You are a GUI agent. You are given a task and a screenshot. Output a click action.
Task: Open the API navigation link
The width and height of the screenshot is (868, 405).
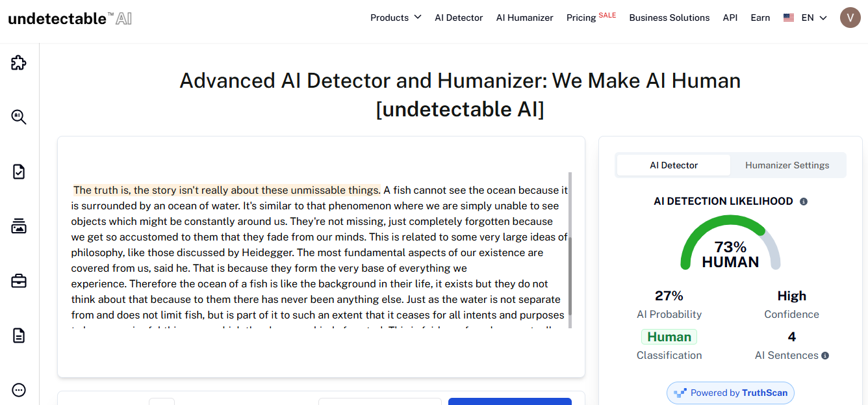coord(730,18)
